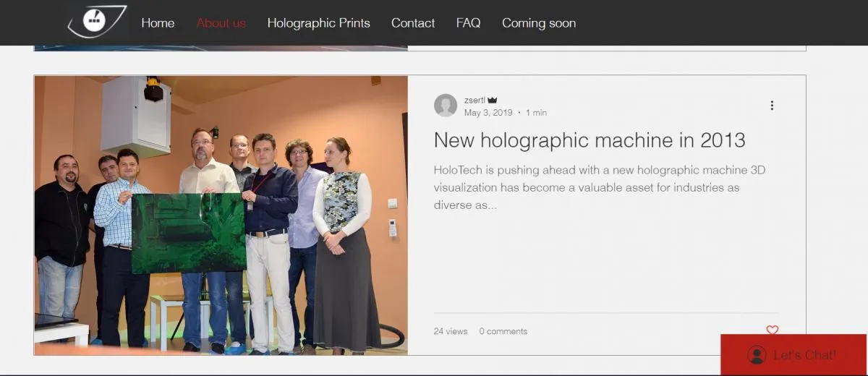Open the Coming soon page
Screen dimensions: 868x376
click(x=539, y=23)
